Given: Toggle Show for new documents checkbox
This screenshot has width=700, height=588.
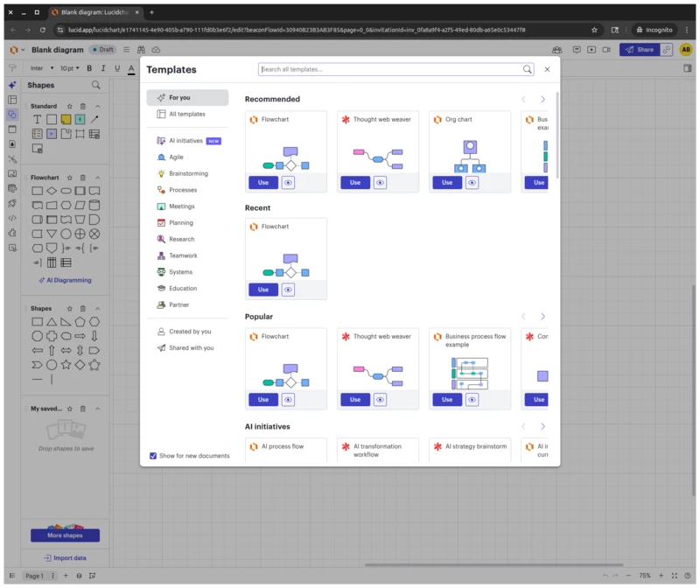Looking at the screenshot, I should click(x=153, y=456).
